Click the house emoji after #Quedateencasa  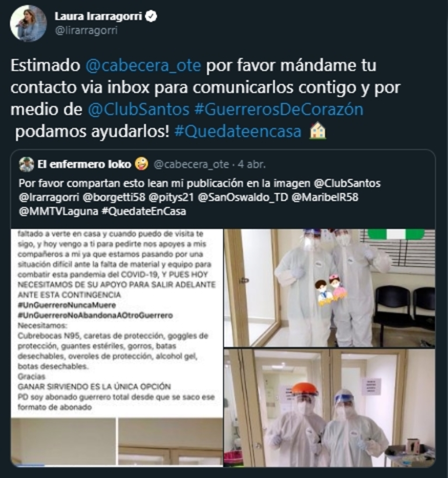pyautogui.click(x=318, y=131)
